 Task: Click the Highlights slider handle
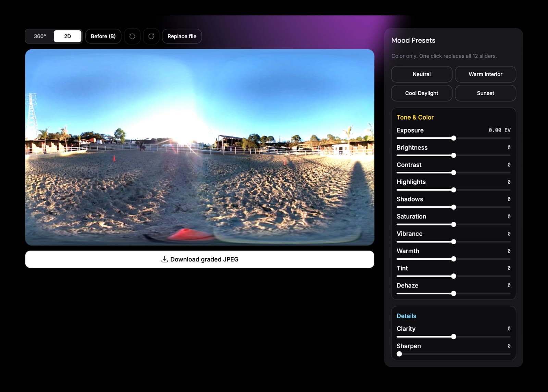tap(453, 190)
